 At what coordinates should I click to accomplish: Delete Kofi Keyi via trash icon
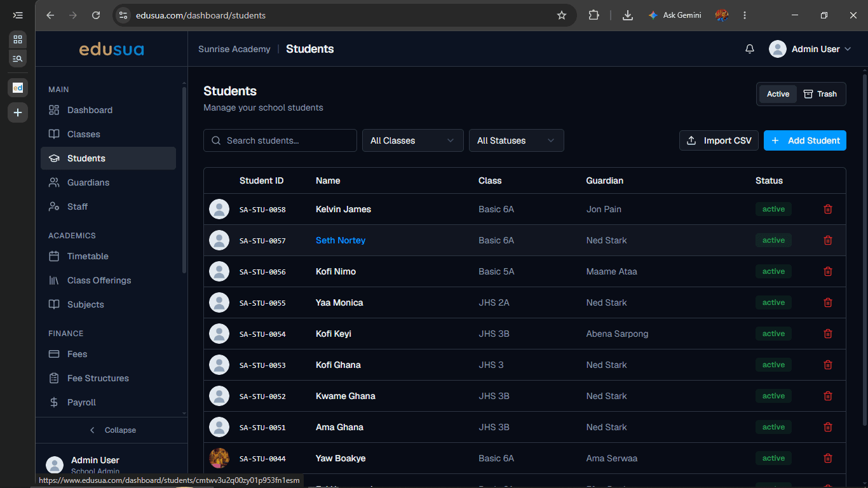(x=827, y=334)
